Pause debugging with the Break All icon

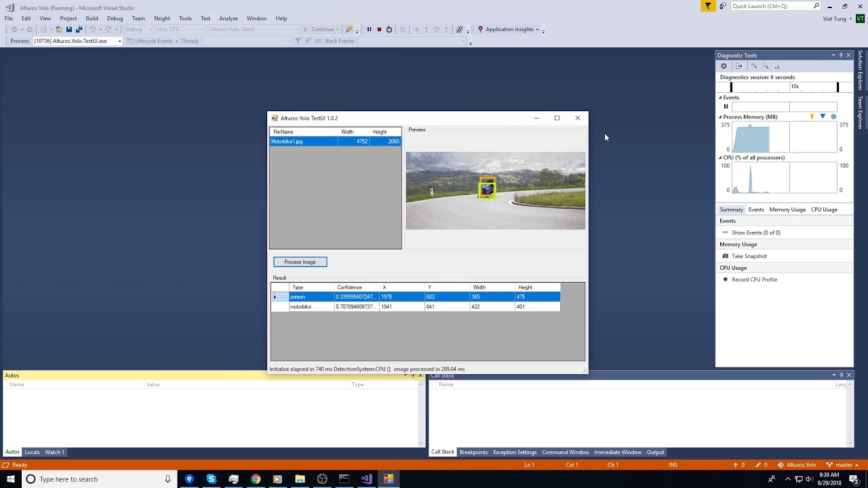click(x=369, y=29)
